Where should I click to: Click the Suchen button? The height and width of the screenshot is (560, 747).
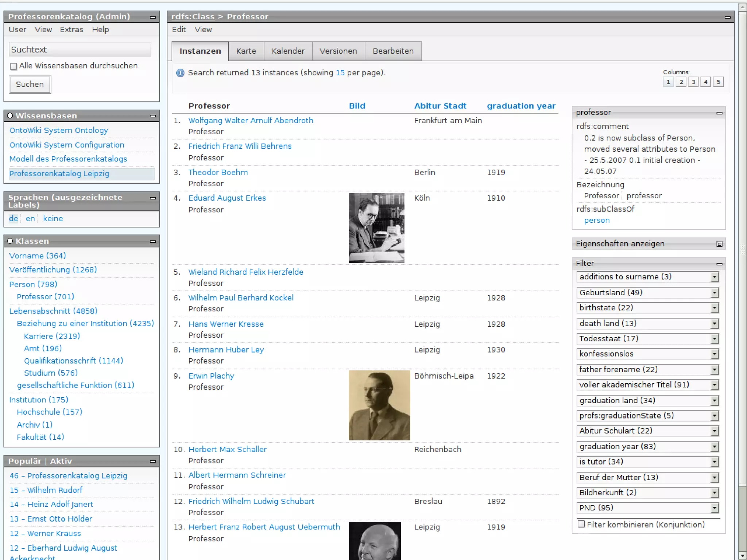click(x=30, y=85)
